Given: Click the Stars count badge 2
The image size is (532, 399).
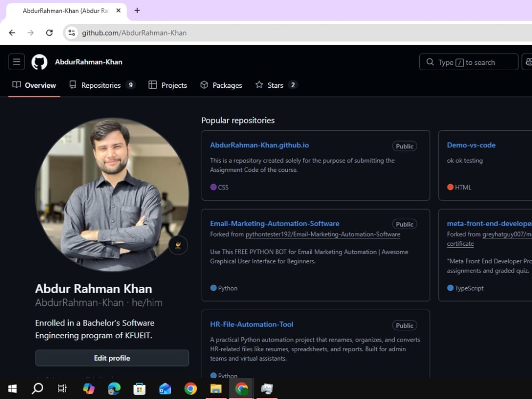Looking at the screenshot, I should 293,85.
